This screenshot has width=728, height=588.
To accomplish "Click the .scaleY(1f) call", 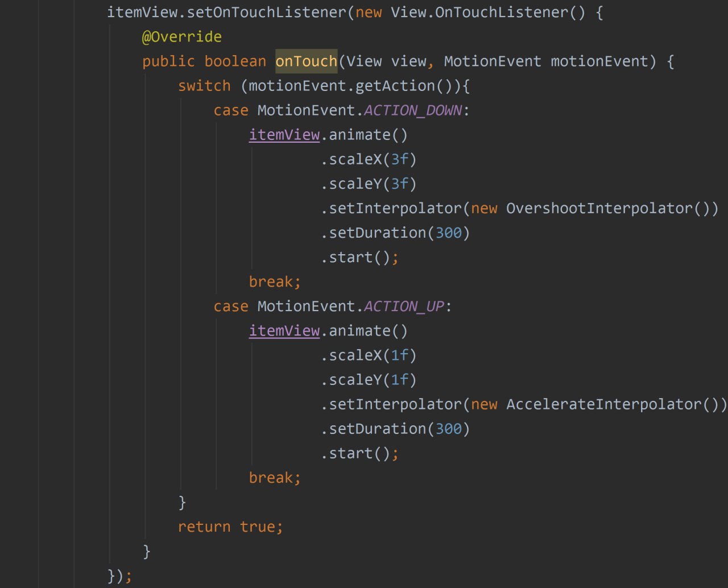I will [369, 380].
